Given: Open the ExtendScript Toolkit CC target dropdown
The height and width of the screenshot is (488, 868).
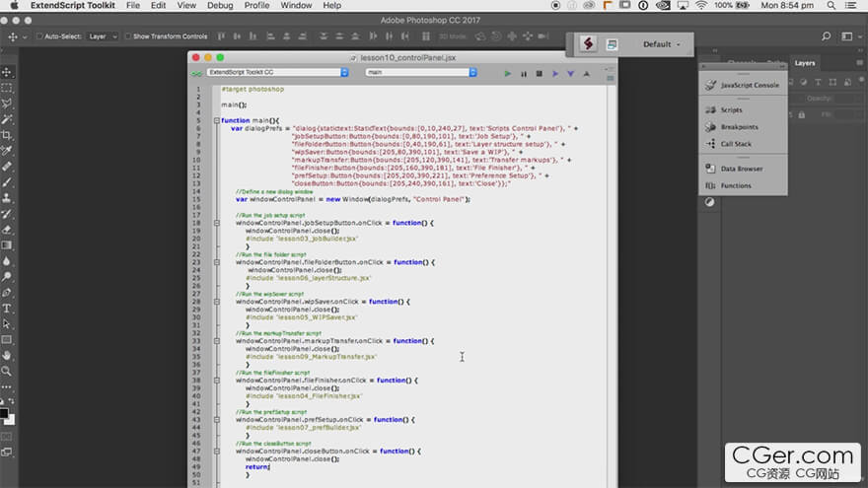Looking at the screenshot, I should click(x=277, y=73).
